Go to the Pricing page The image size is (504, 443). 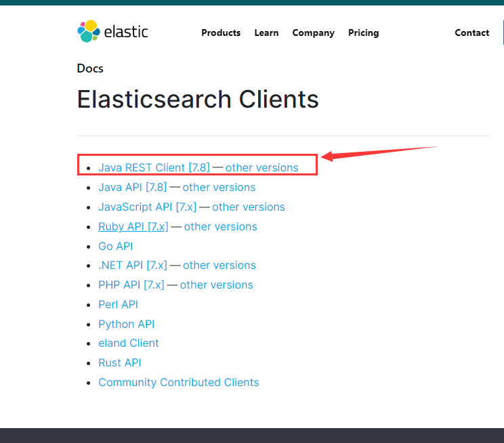click(x=364, y=33)
